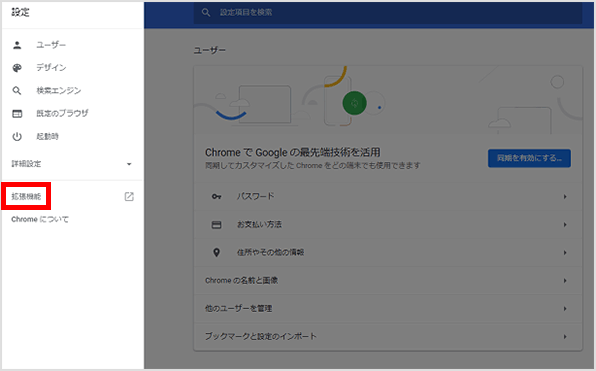Click the user person icon in sidebar
This screenshot has height=371, width=596.
(x=17, y=45)
